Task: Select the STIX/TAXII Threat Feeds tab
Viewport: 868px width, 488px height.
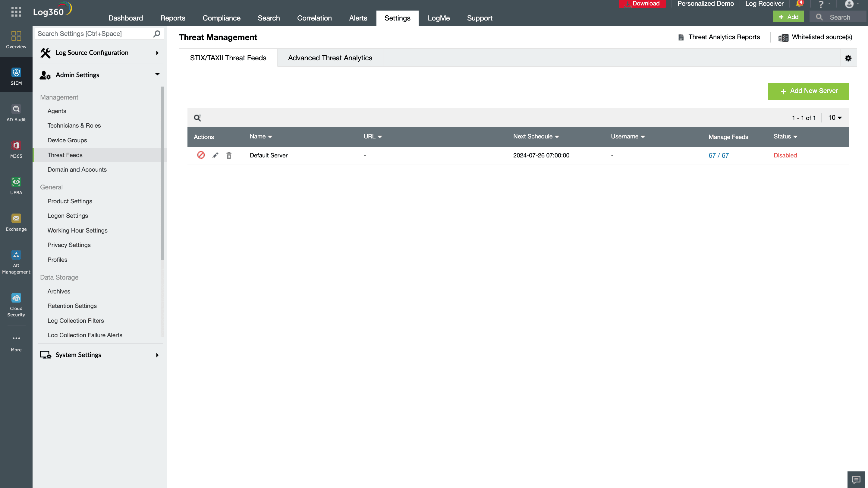Action: 228,58
